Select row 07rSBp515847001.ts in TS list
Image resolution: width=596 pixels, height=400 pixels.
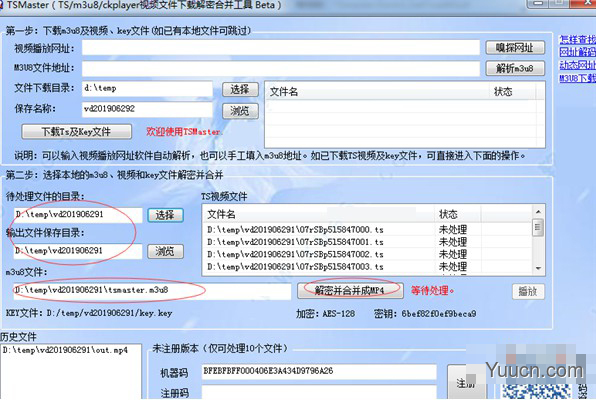tap(367, 242)
